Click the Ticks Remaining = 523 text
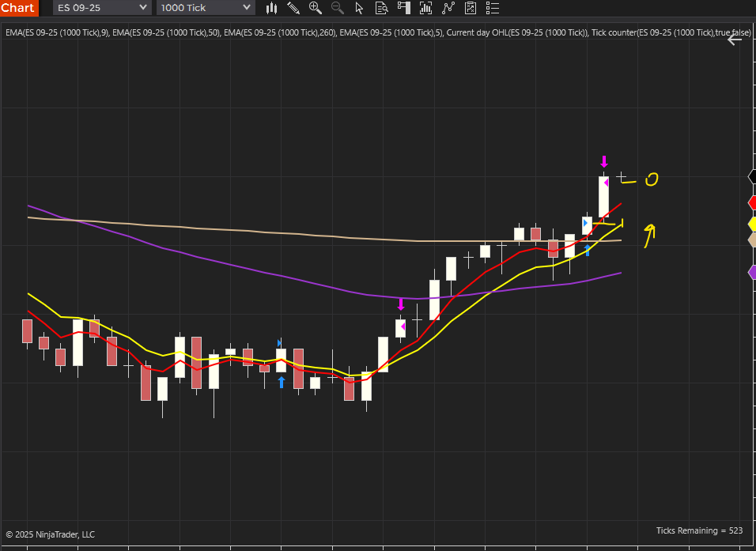756x551 pixels. tap(699, 530)
